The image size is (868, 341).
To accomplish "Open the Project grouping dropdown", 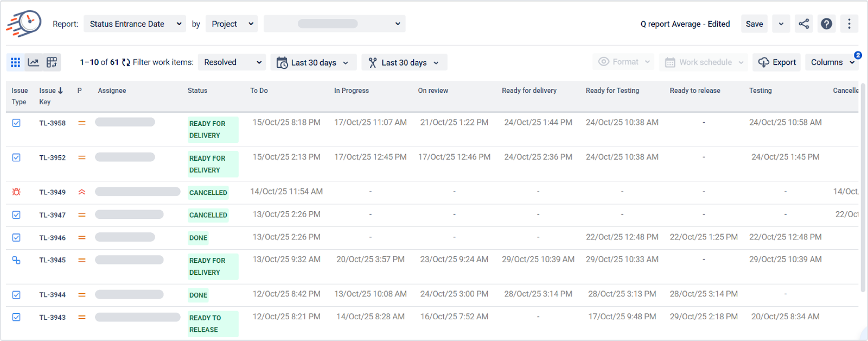I will tap(232, 24).
